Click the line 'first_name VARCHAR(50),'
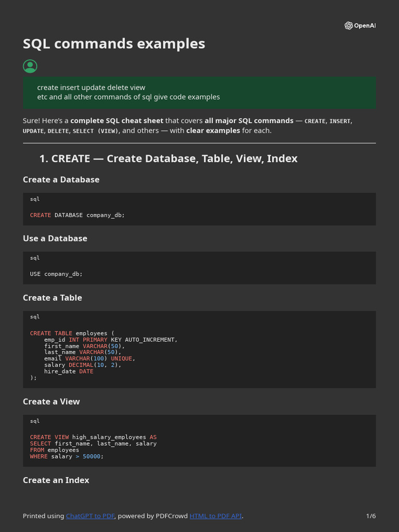 85,346
